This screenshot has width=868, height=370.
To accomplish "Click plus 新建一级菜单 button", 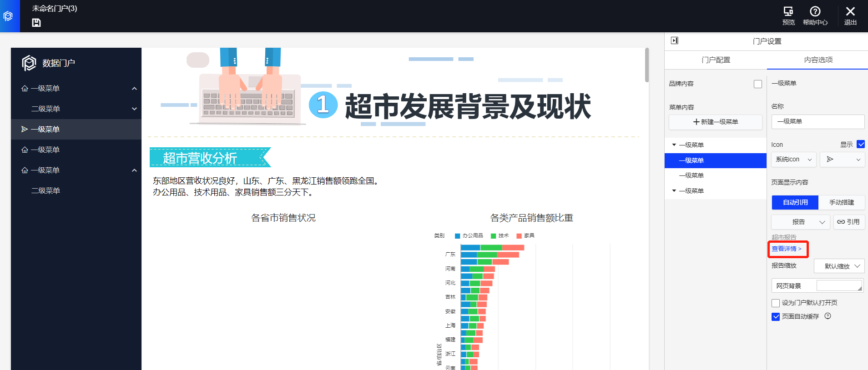I will tap(715, 122).
